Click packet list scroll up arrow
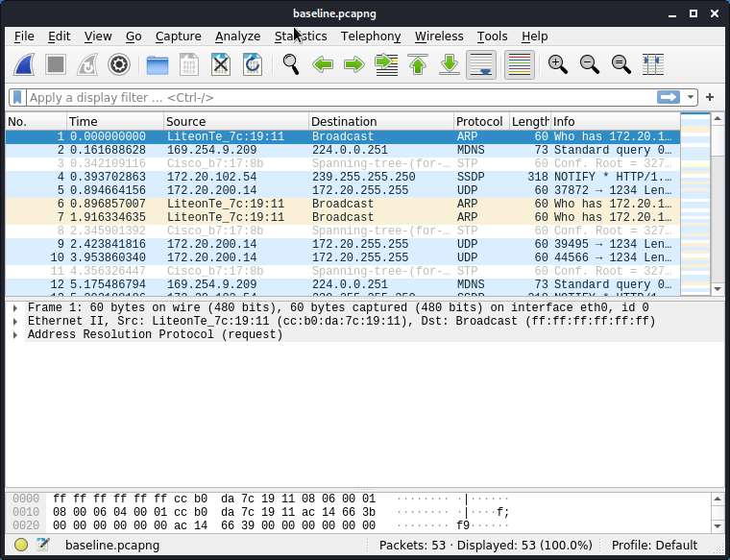 (x=718, y=119)
